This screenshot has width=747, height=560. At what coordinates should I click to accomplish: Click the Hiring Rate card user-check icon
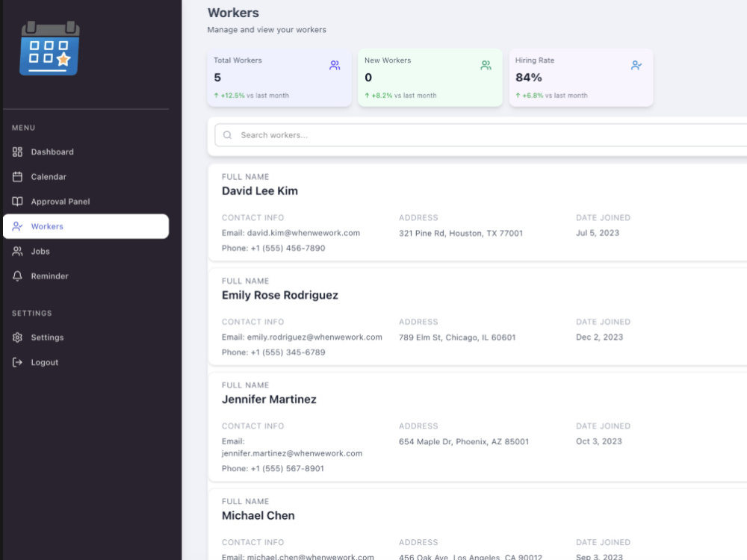tap(636, 65)
